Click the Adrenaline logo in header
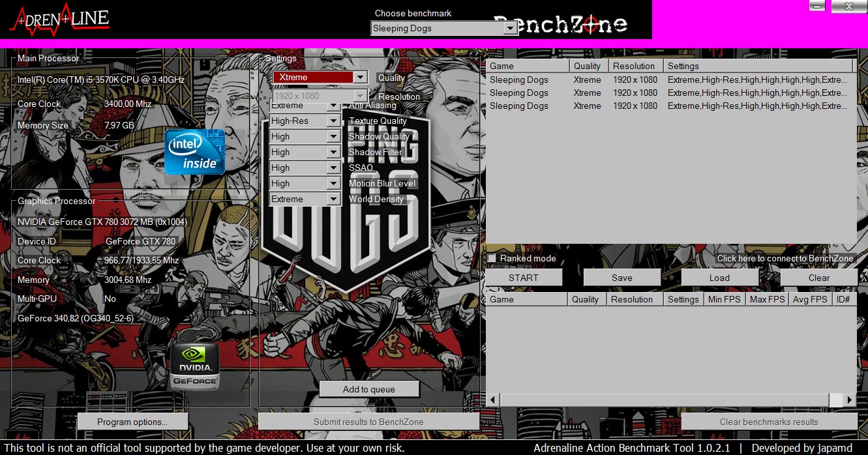 coord(59,20)
